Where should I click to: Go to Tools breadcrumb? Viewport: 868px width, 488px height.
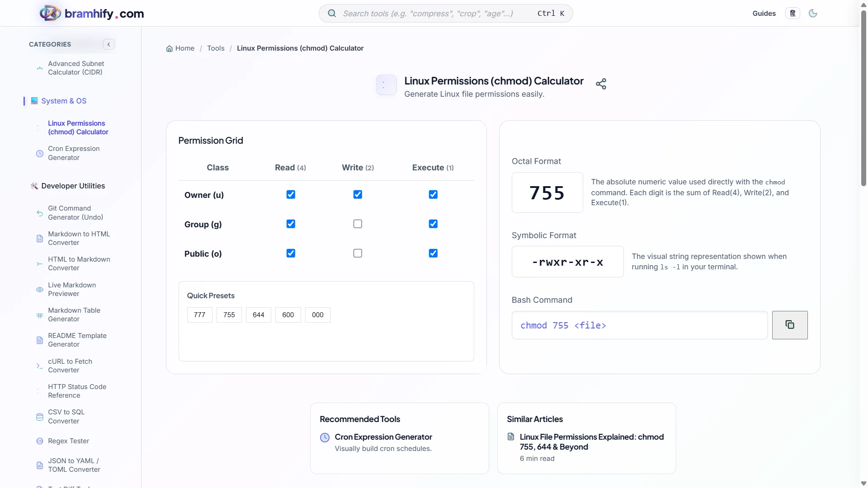(x=216, y=48)
